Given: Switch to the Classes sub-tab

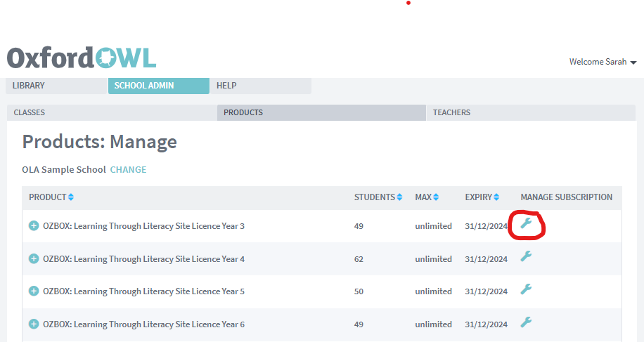Looking at the screenshot, I should pyautogui.click(x=112, y=112).
